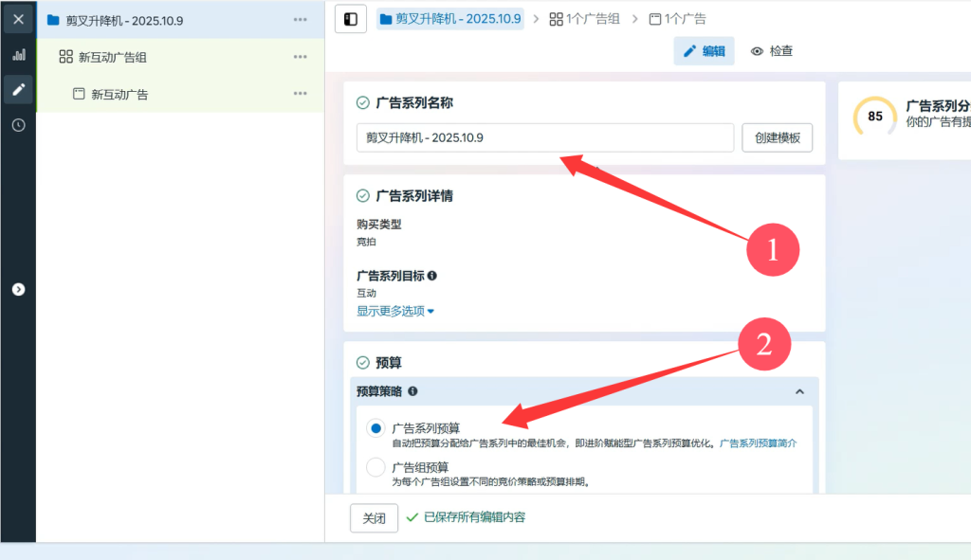This screenshot has width=971, height=560.
Task: Open three-dot menu for 剪叉升降机 campaign
Action: (x=301, y=20)
